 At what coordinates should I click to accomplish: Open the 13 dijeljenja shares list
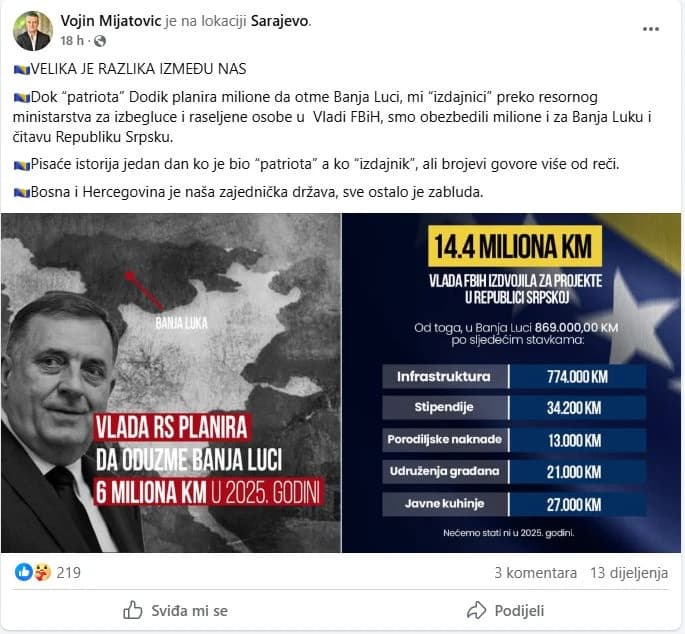pos(629,572)
